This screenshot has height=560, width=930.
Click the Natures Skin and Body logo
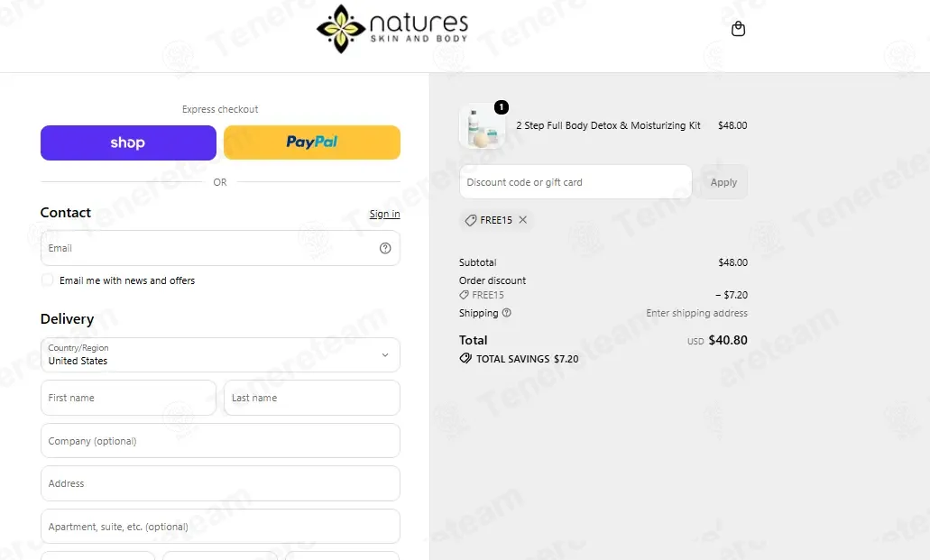[392, 29]
